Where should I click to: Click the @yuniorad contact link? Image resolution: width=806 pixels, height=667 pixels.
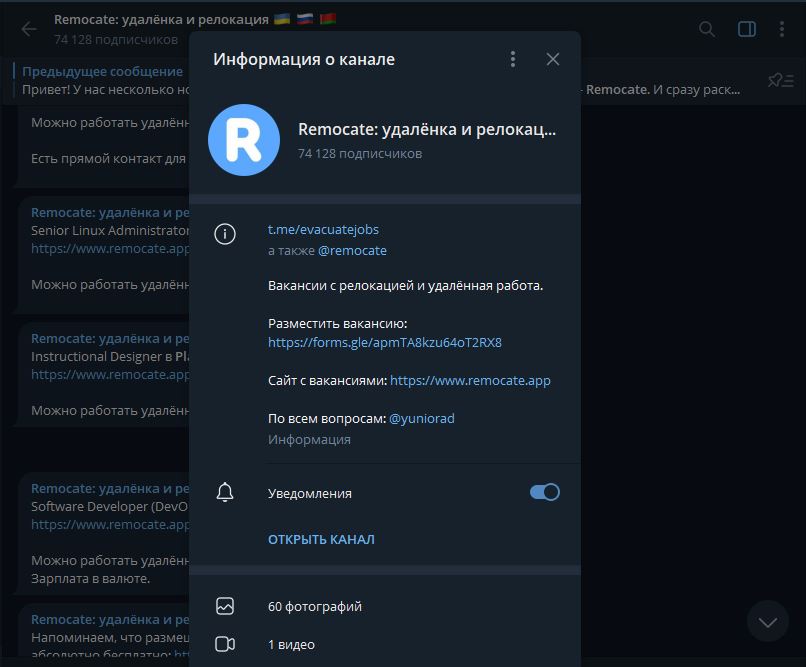click(x=421, y=418)
